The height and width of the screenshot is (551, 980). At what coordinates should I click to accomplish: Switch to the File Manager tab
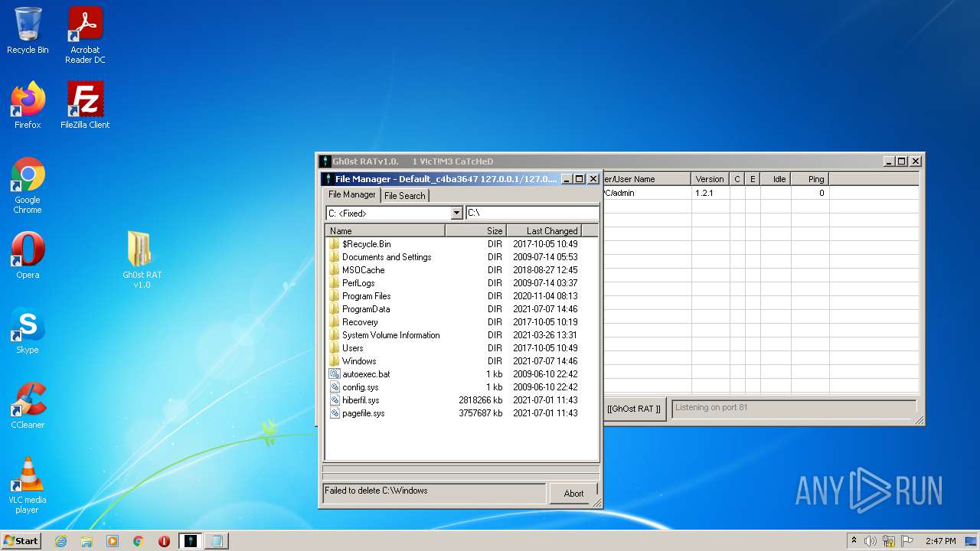click(352, 194)
